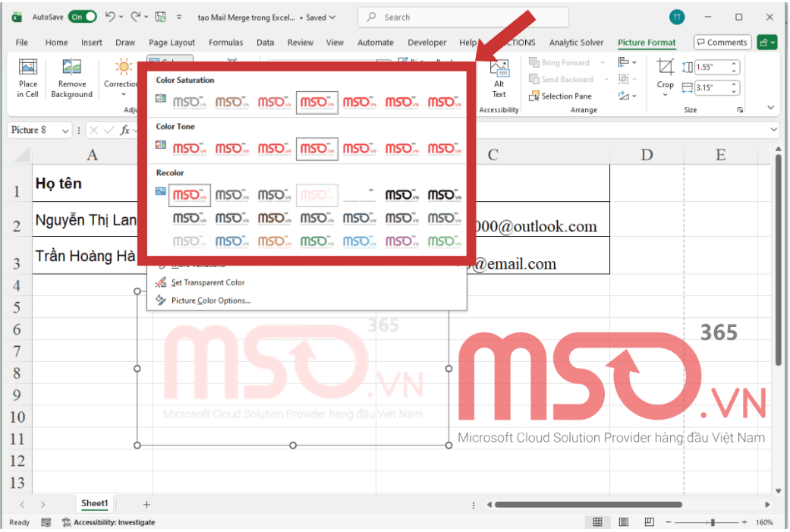Click the Comments button
Viewport: 790px width, 532px height.
point(722,42)
